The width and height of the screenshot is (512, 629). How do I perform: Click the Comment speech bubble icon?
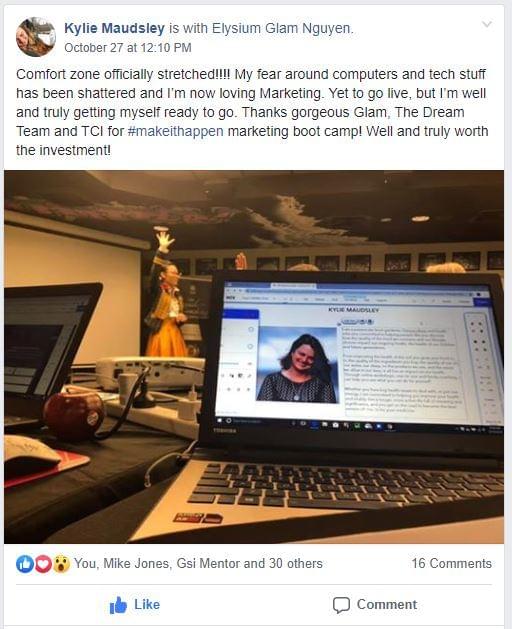341,605
